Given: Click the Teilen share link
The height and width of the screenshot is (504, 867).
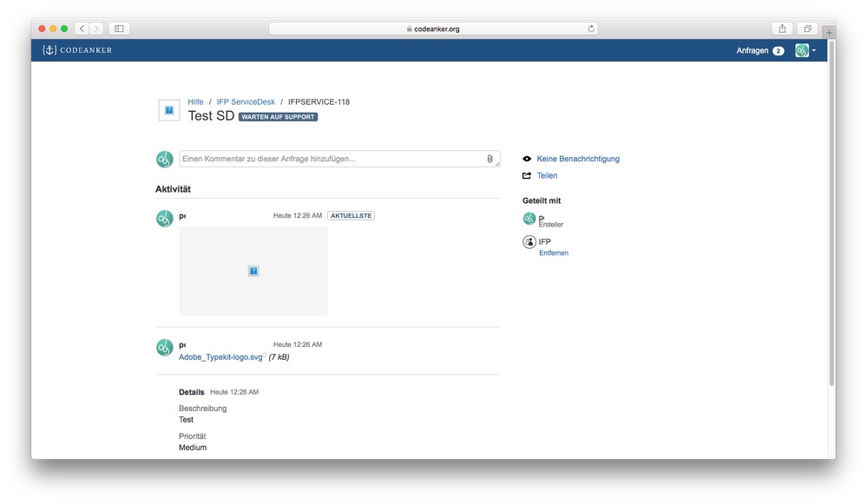Looking at the screenshot, I should pyautogui.click(x=547, y=175).
